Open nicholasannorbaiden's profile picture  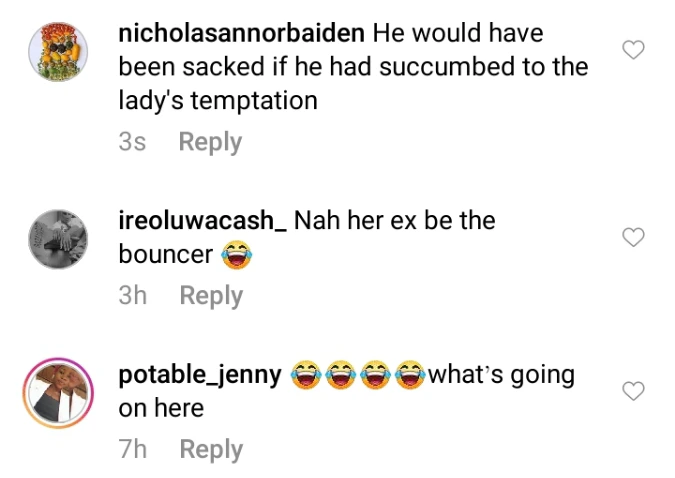click(x=58, y=52)
